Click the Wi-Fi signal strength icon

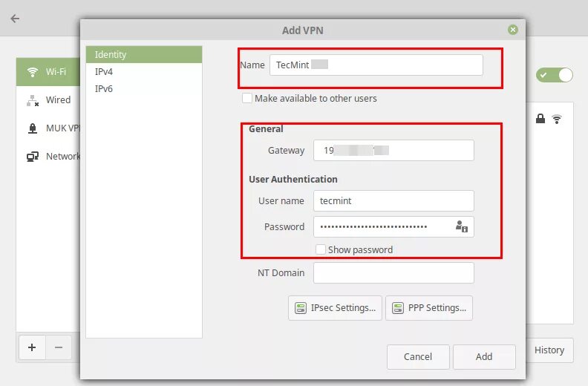(x=557, y=120)
